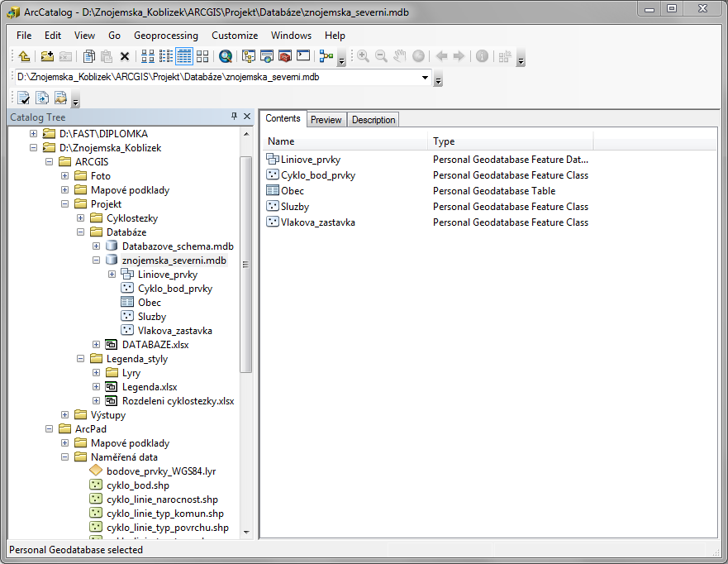This screenshot has width=728, height=564.
Task: Select the Pan hand tool
Action: click(x=400, y=57)
